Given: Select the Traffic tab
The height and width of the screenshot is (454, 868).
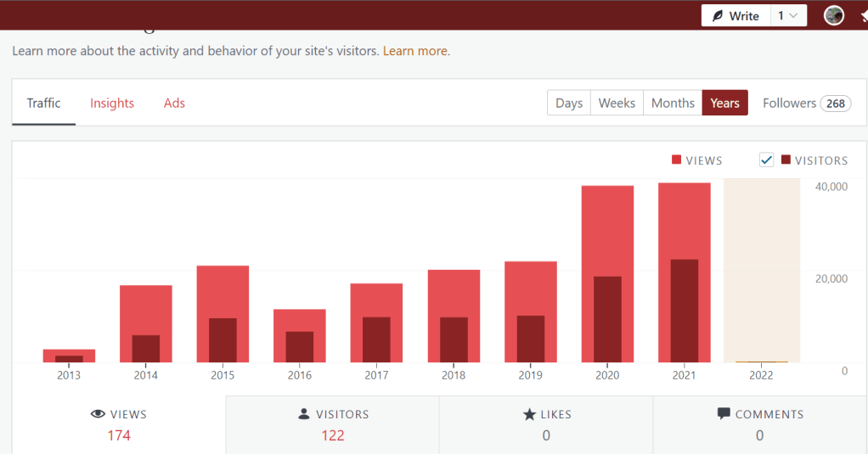Looking at the screenshot, I should (43, 103).
